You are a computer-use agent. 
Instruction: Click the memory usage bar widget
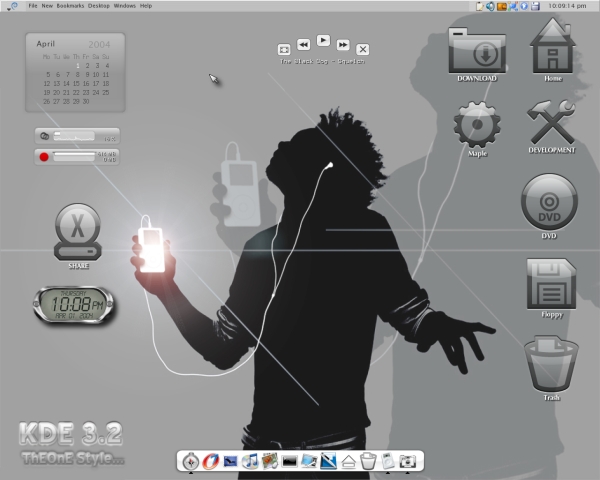[x=74, y=156]
